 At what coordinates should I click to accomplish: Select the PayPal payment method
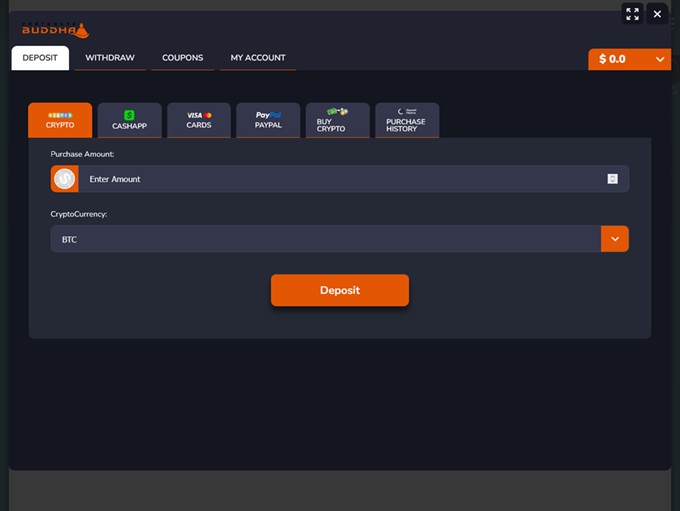pyautogui.click(x=268, y=120)
